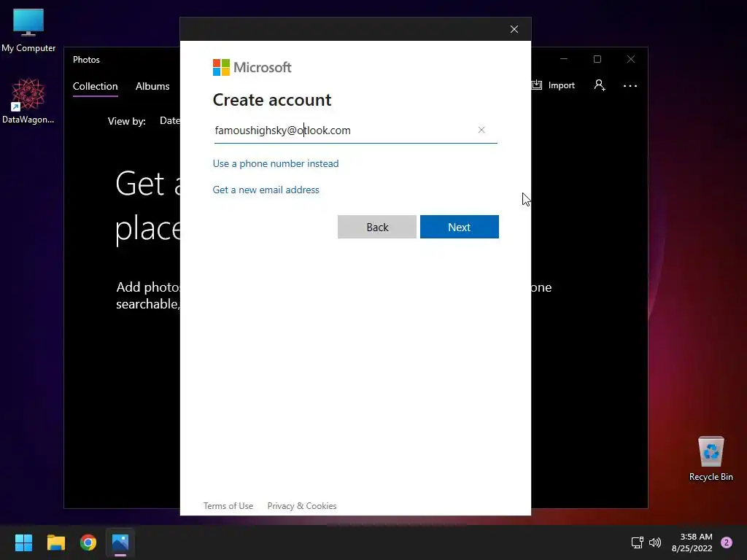
Task: Click the Microsoft logo in dialog
Action: tap(252, 68)
